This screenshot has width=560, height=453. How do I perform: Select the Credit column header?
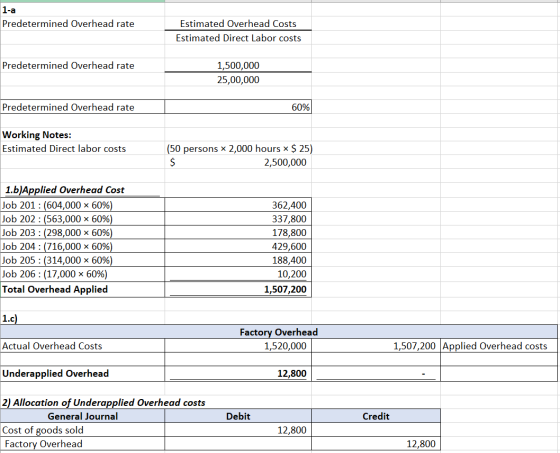(376, 416)
